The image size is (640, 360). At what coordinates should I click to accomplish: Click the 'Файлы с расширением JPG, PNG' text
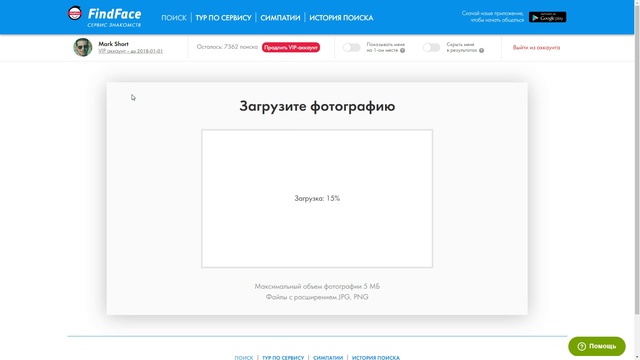(317, 297)
